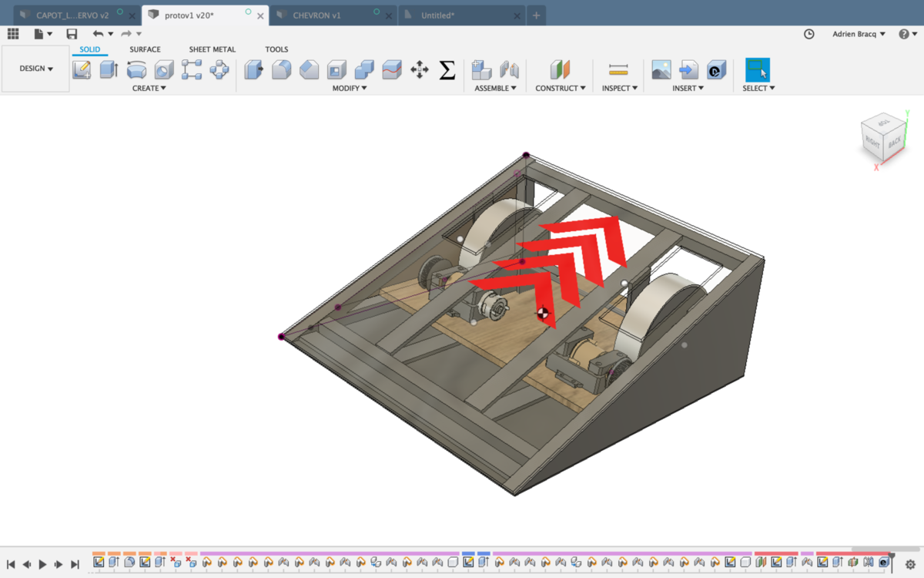This screenshot has height=578, width=924.
Task: Select last feature icon in timeline
Action: point(884,562)
